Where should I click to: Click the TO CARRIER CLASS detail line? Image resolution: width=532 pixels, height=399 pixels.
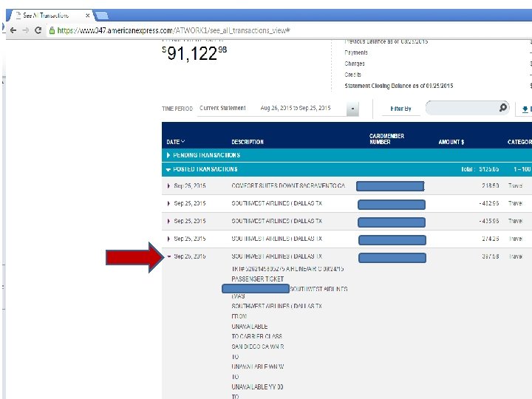(257, 336)
